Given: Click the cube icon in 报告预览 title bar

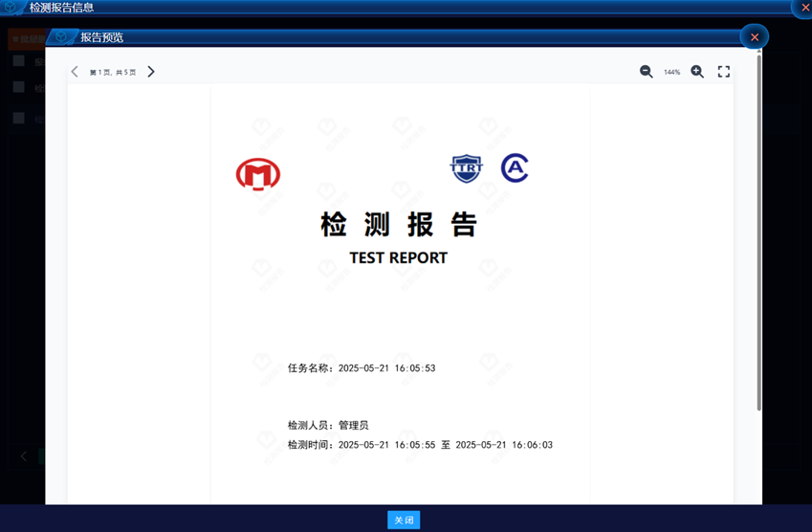Looking at the screenshot, I should [x=61, y=36].
